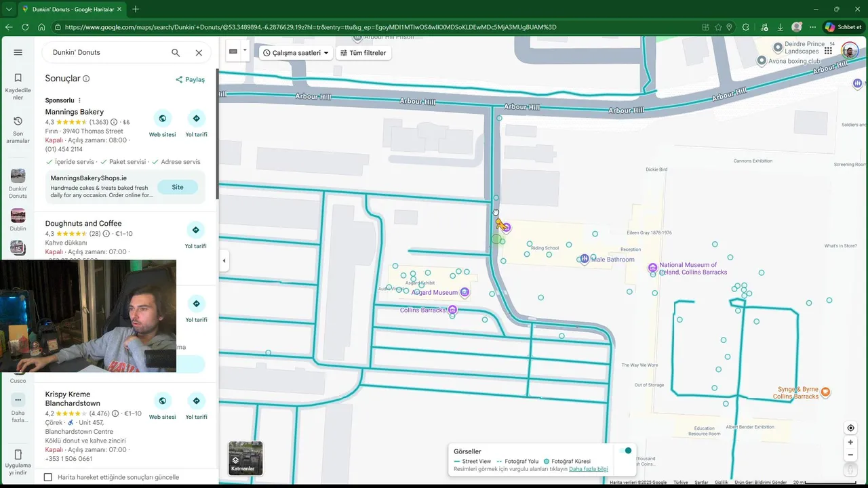Go to the browser home page
The height and width of the screenshot is (488, 868).
[x=41, y=27]
